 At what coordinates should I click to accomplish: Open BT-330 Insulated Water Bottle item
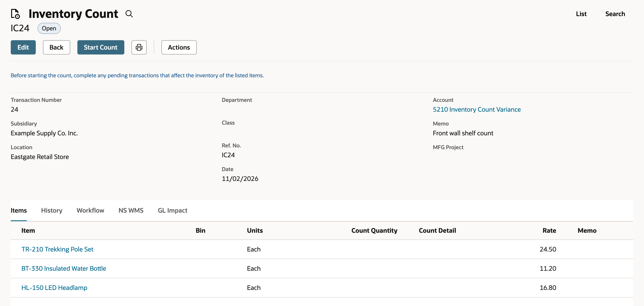tap(64, 268)
